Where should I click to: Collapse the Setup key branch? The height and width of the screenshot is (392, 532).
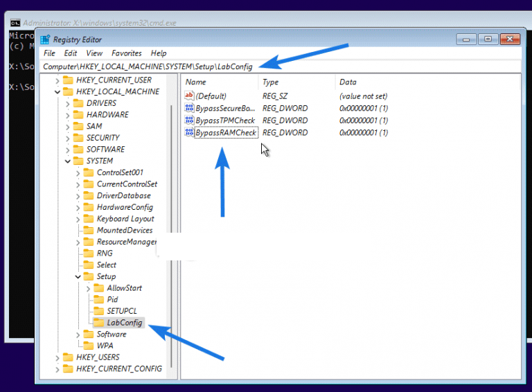pyautogui.click(x=78, y=276)
